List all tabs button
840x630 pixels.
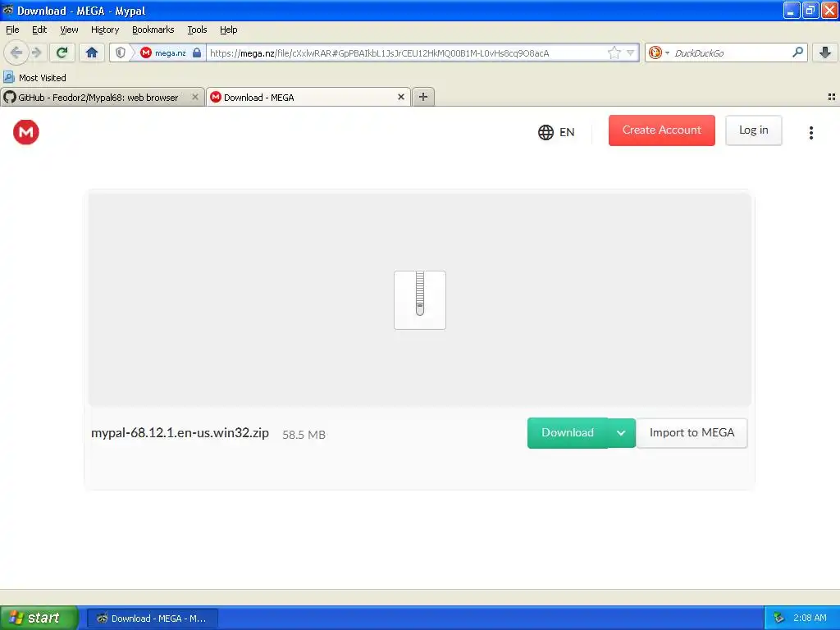coord(832,97)
